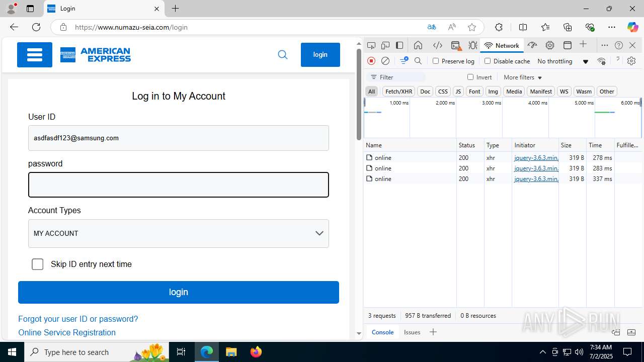Toggle split screen icon in Edge

point(523,27)
